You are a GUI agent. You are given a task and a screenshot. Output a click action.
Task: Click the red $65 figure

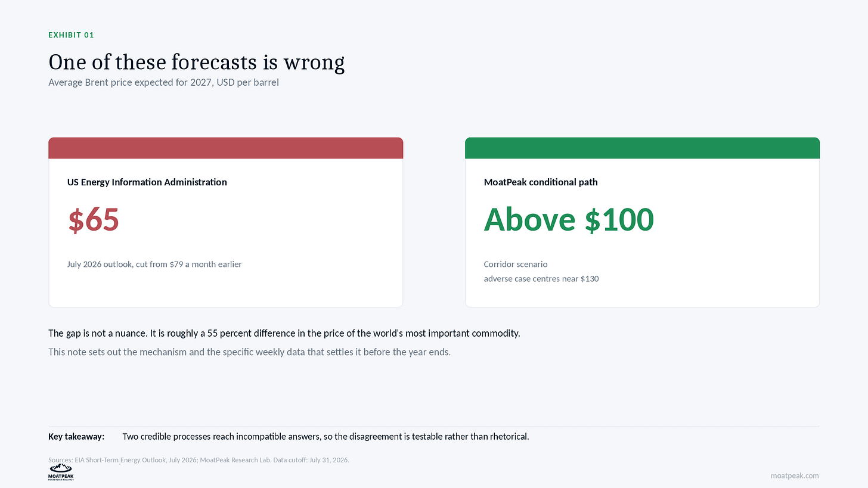[x=94, y=220]
